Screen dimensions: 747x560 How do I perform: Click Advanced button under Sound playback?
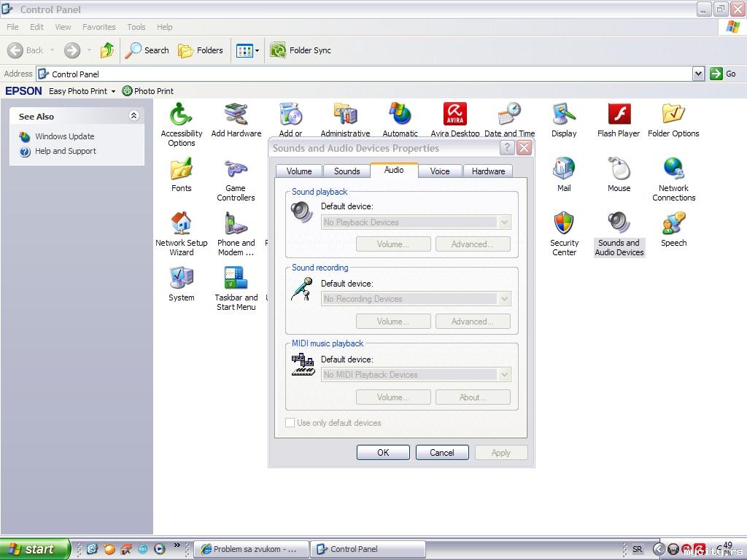[x=473, y=244]
